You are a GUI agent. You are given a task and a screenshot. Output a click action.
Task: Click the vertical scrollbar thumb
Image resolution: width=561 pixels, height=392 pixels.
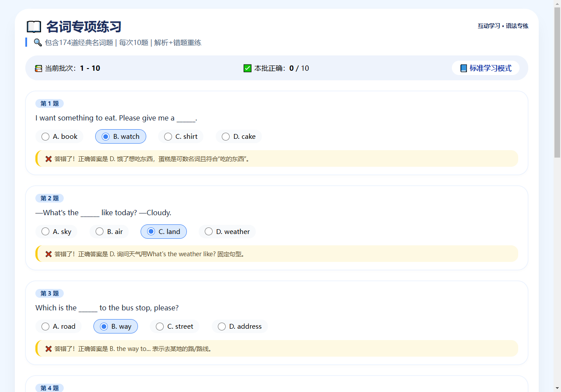(x=558, y=83)
